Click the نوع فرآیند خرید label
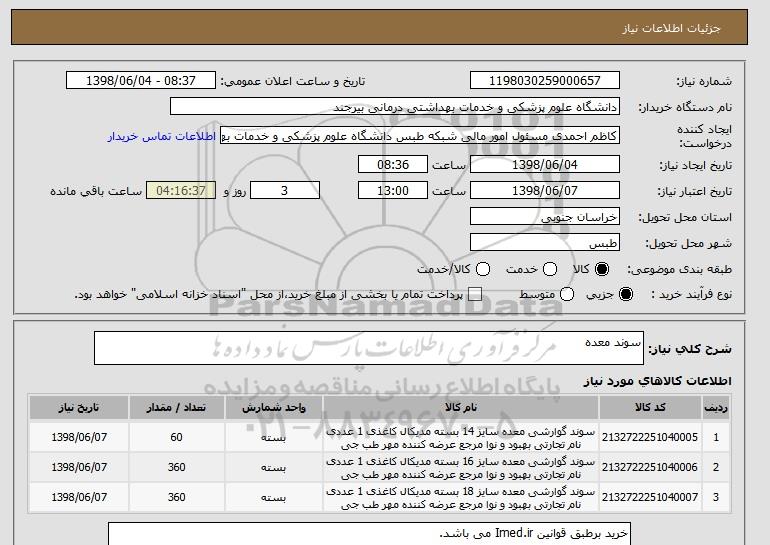 point(691,295)
